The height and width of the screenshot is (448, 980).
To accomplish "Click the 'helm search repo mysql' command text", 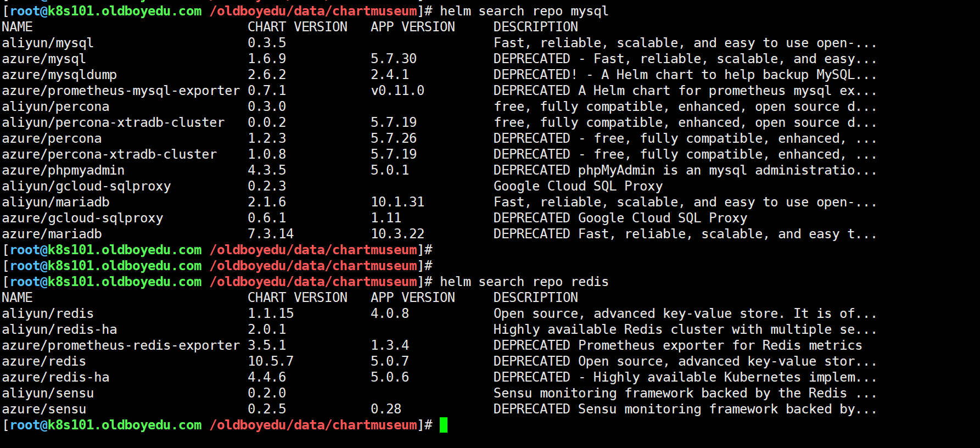I will (524, 11).
